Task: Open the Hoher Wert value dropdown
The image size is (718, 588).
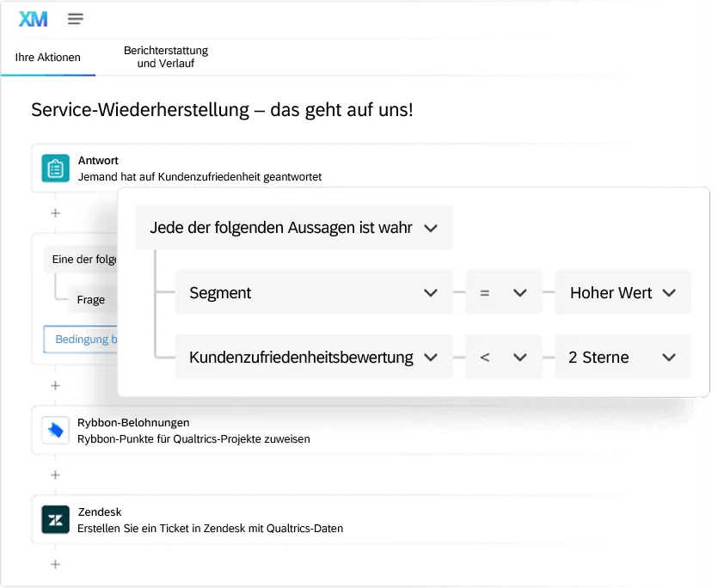Action: click(623, 292)
